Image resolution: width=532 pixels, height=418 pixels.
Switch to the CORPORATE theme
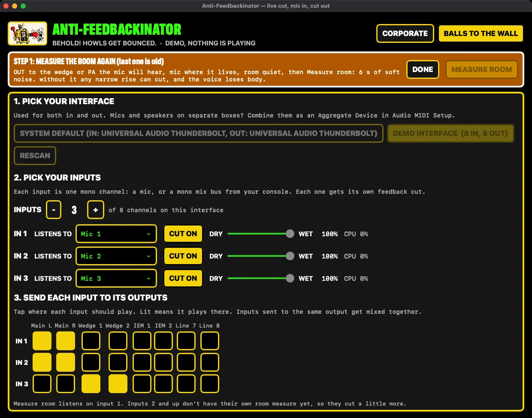point(405,33)
